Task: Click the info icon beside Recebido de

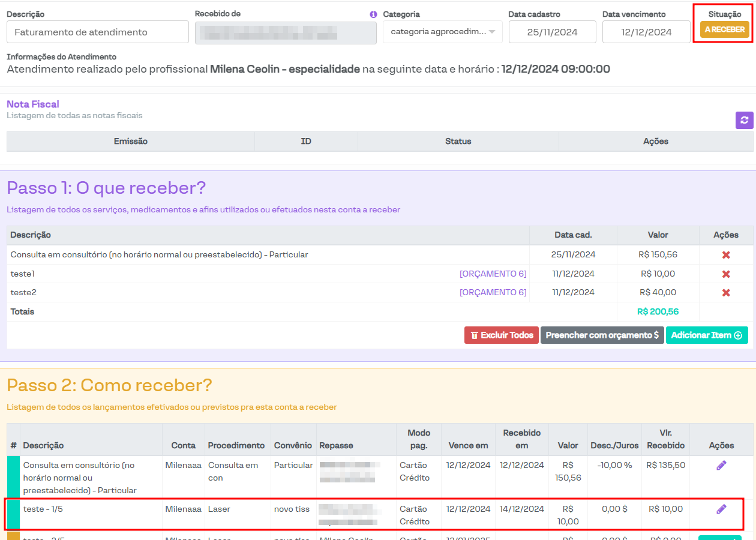Action: [x=373, y=14]
